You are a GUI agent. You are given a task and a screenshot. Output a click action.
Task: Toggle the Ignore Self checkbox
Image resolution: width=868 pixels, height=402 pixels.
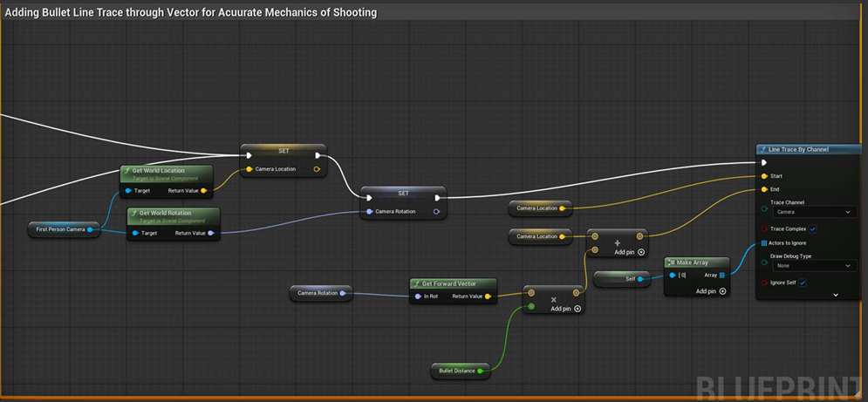point(802,283)
